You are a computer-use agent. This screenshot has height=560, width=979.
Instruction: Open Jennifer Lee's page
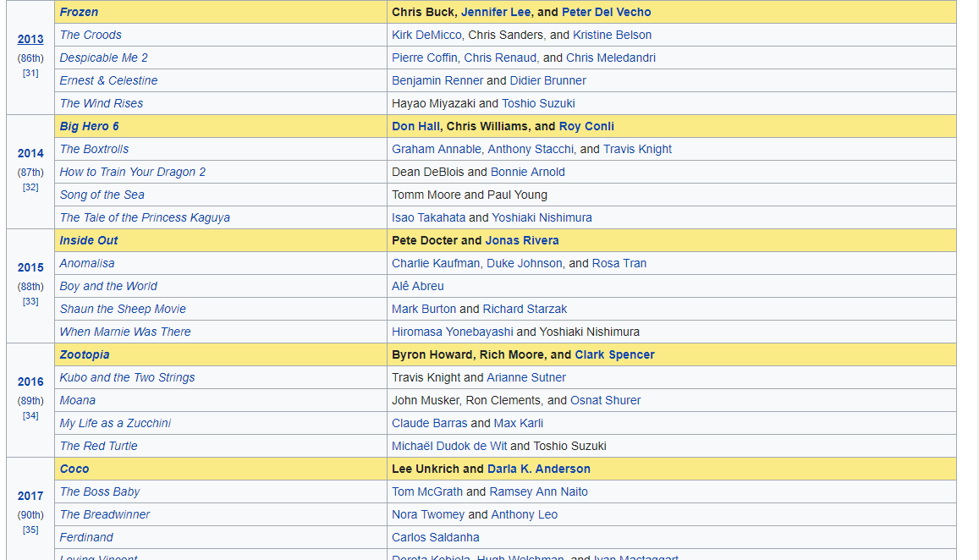(496, 12)
